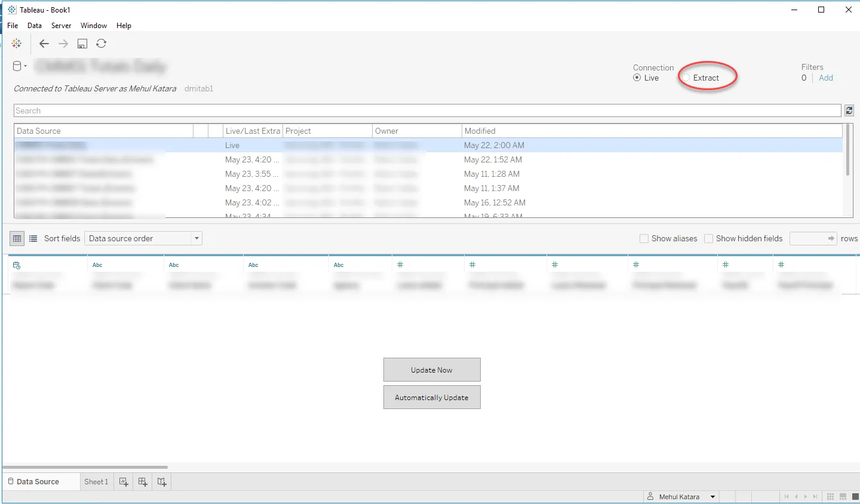Click the Forward arrow in the toolbar

[63, 44]
